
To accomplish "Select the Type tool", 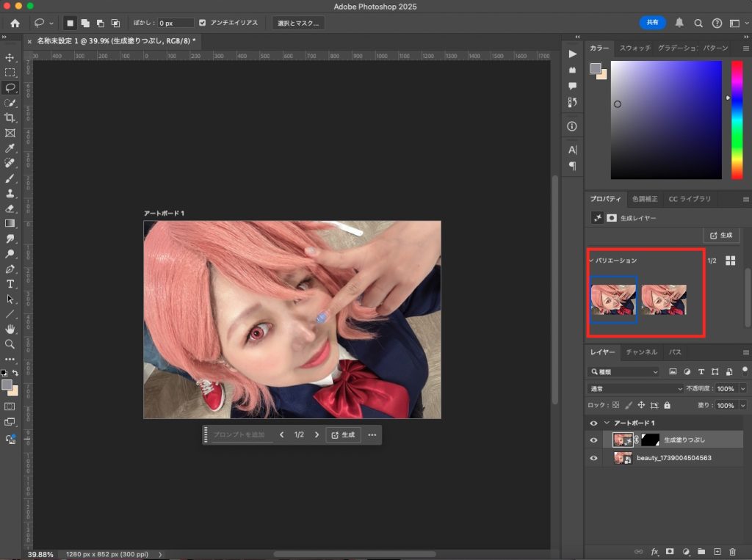I will [x=10, y=284].
